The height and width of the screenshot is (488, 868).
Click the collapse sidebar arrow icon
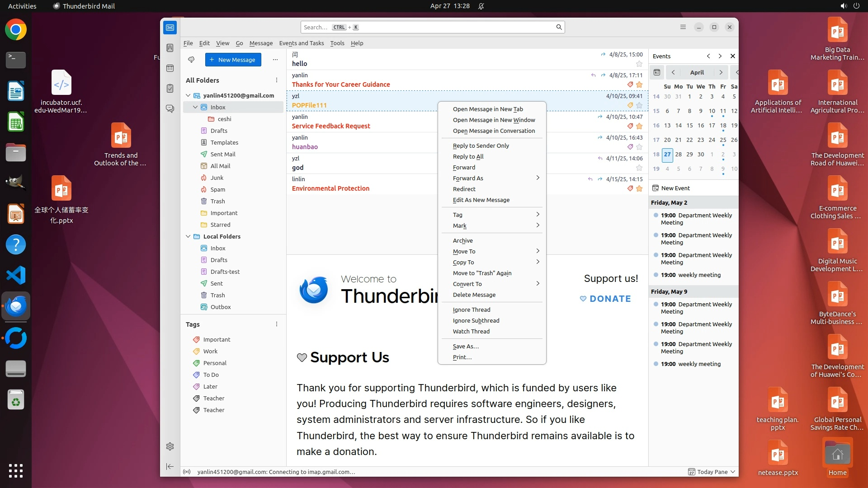pyautogui.click(x=170, y=466)
